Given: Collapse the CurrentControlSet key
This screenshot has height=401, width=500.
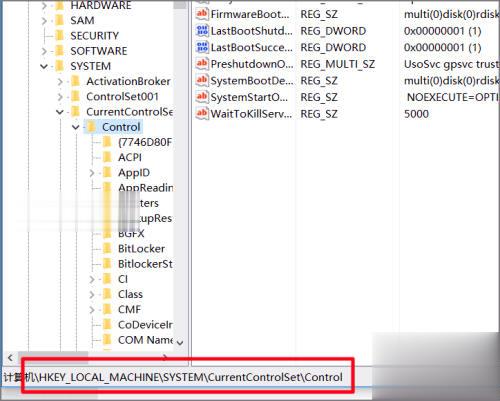Looking at the screenshot, I should 60,112.
